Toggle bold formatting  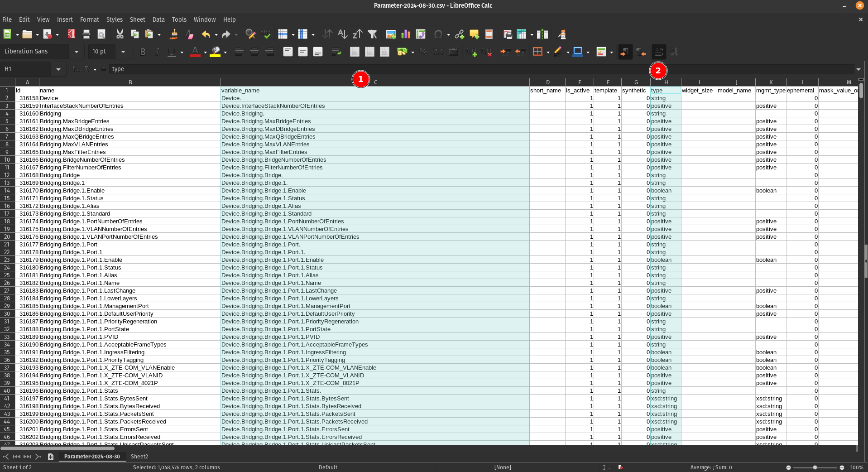coord(143,51)
